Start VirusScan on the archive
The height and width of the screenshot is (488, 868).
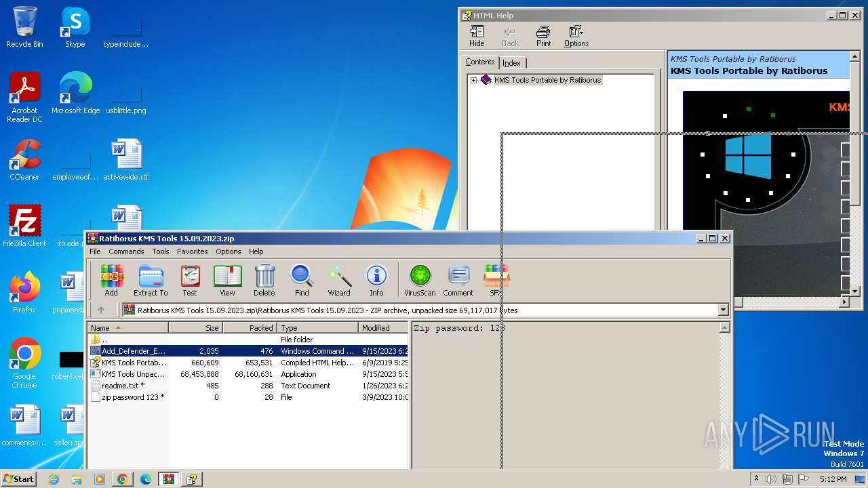(x=420, y=280)
